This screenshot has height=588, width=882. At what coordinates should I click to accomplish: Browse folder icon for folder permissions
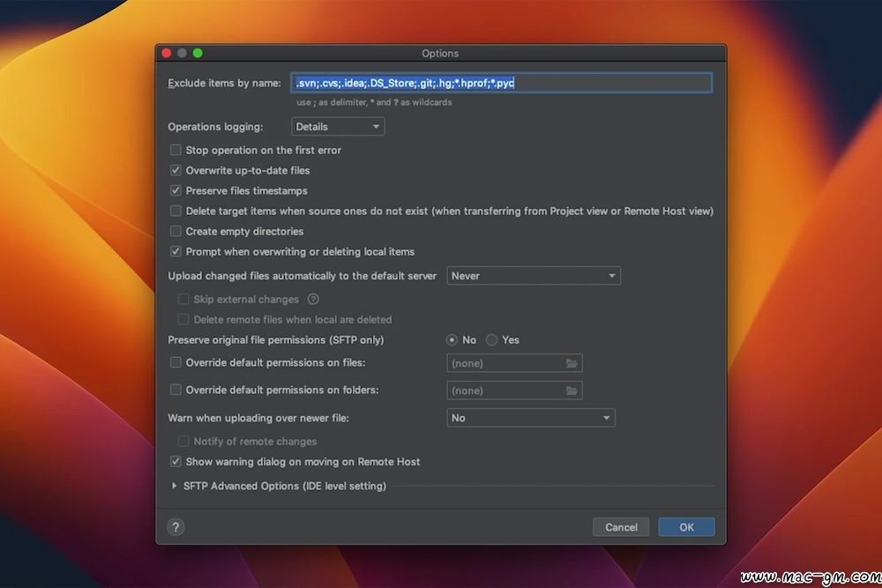[572, 391]
